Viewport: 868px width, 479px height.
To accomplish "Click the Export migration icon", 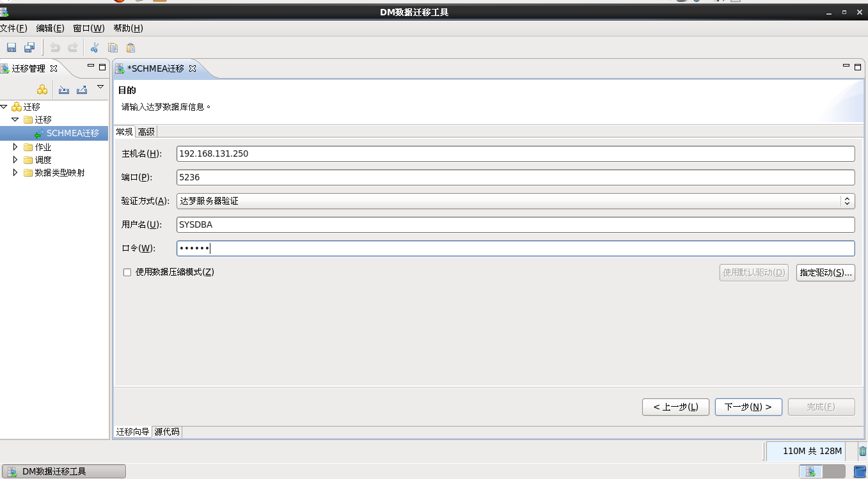I will coord(82,90).
